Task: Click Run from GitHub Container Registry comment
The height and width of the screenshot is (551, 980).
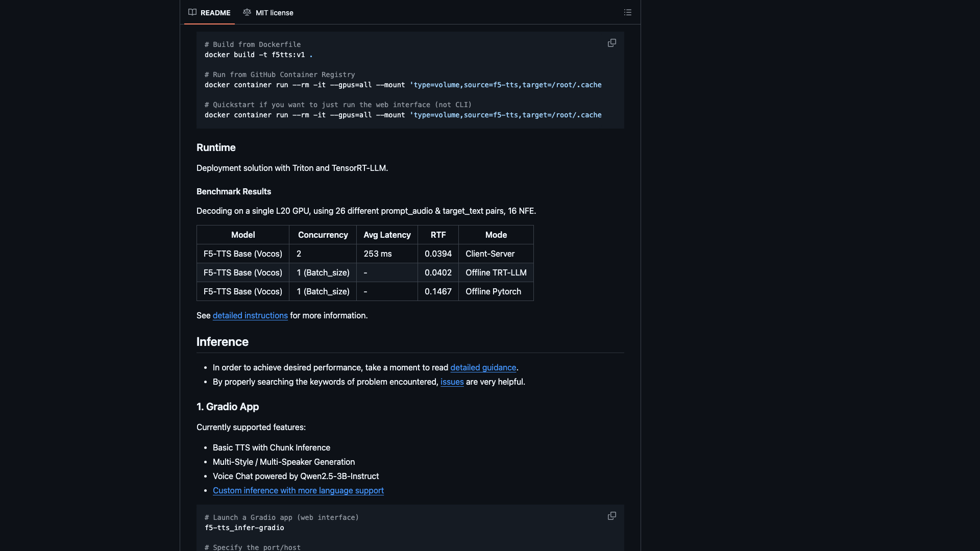Action: pos(280,74)
